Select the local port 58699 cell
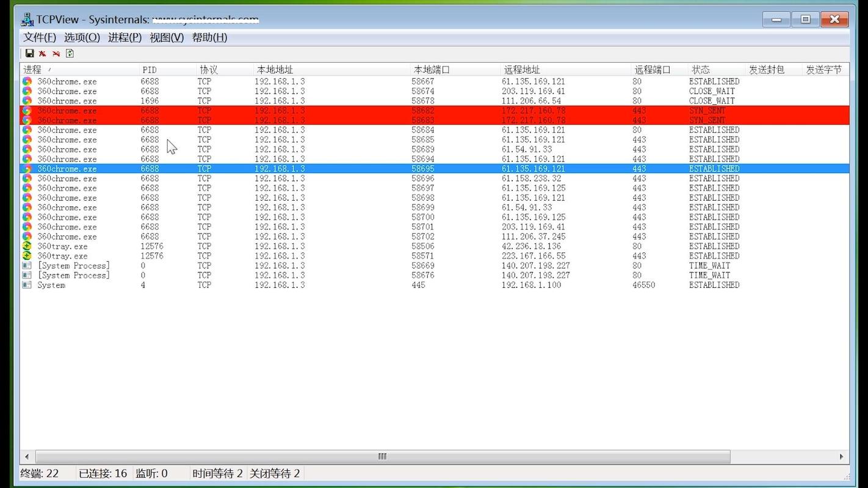Screen dimensions: 868x488 point(423,207)
